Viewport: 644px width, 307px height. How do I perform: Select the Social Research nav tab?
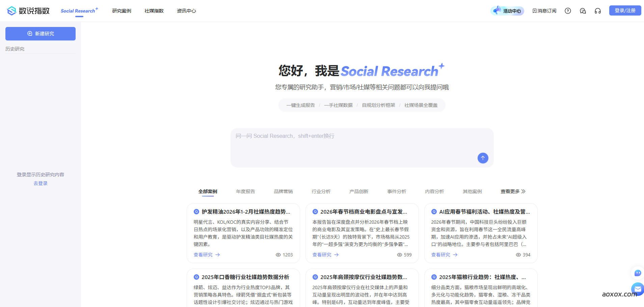coord(79,11)
